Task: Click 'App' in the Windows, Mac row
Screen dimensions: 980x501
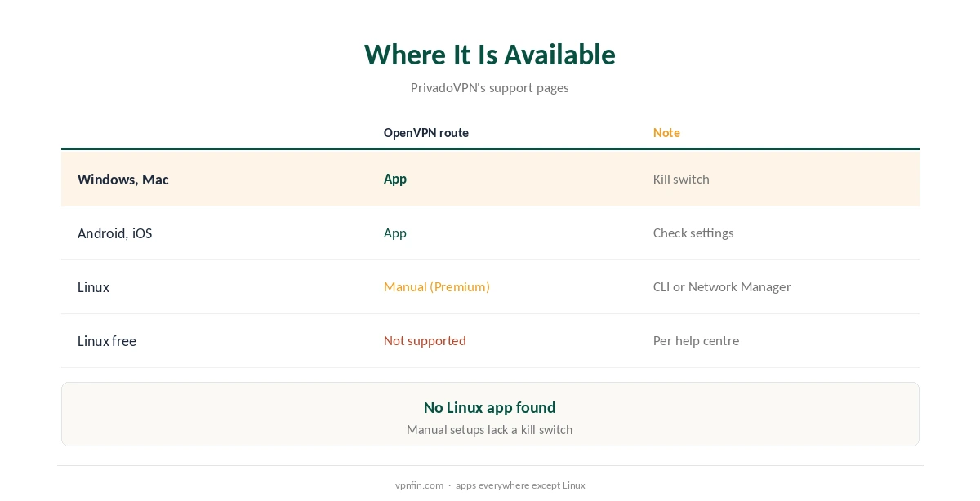Action: 395,179
